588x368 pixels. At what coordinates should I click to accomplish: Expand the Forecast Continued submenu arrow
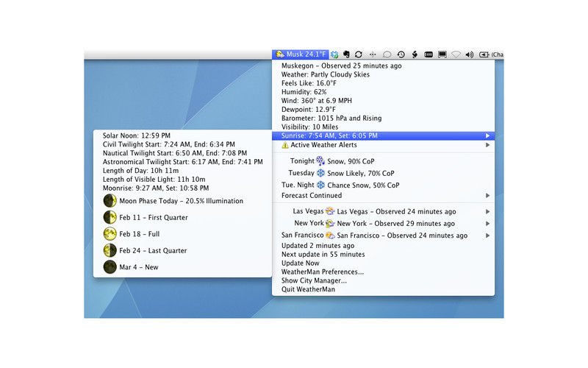point(487,195)
